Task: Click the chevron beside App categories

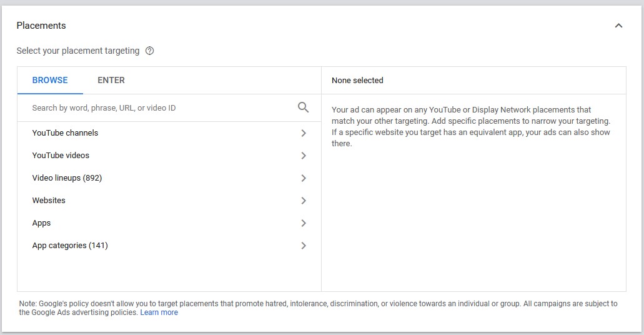Action: point(304,246)
